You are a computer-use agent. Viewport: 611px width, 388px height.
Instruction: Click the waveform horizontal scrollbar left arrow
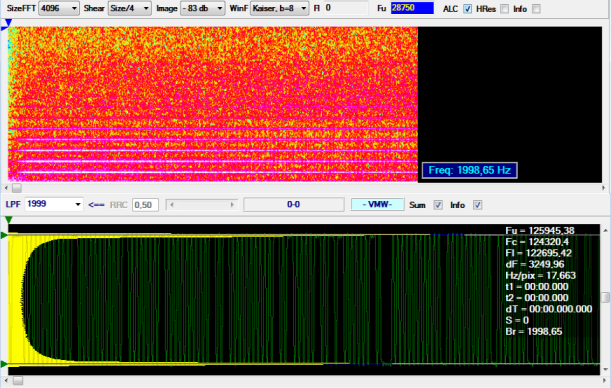[6, 380]
